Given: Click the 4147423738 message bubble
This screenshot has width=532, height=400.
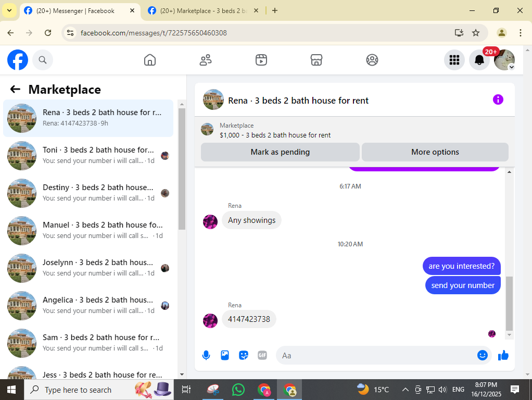Looking at the screenshot, I should pos(249,319).
